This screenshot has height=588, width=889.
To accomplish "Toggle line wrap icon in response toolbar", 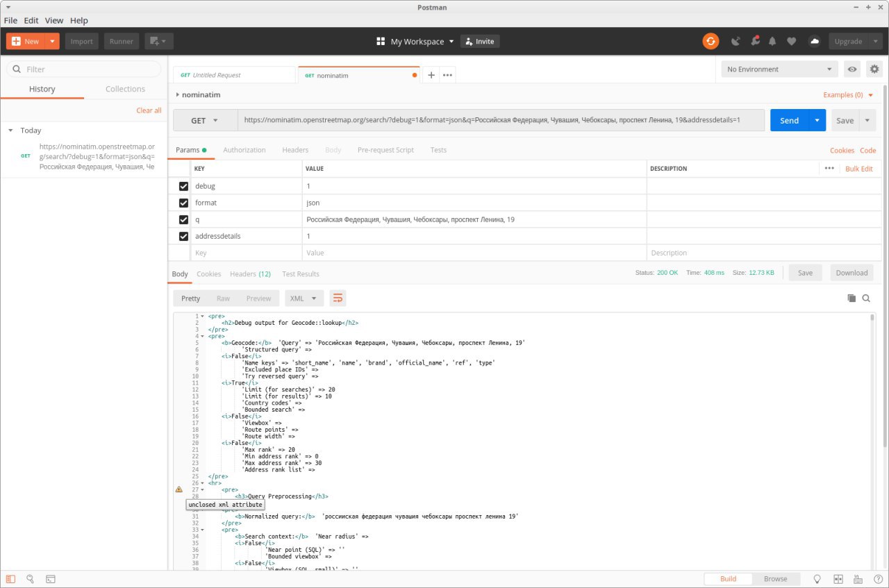I will point(338,299).
